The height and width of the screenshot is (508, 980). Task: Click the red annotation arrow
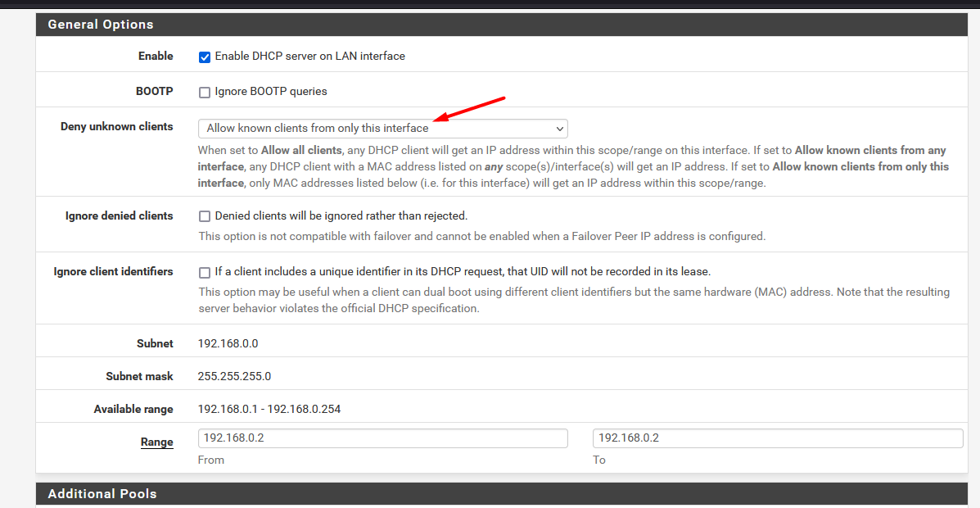[x=469, y=111]
